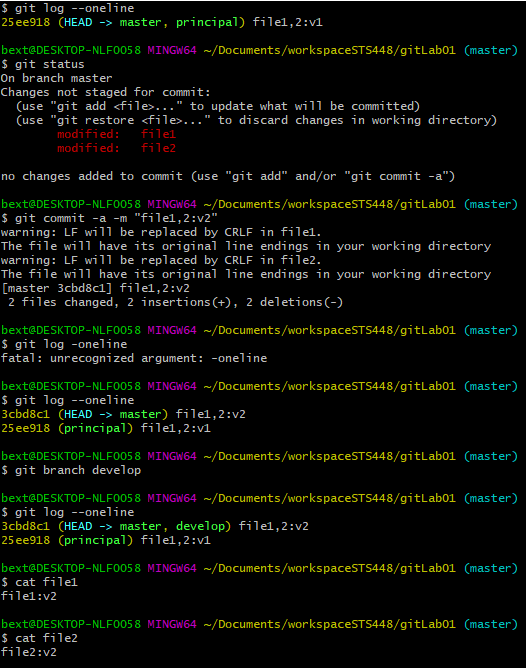Screen dimensions: 526x668
Task: Click the '$ git status' command line
Action: click(x=43, y=64)
